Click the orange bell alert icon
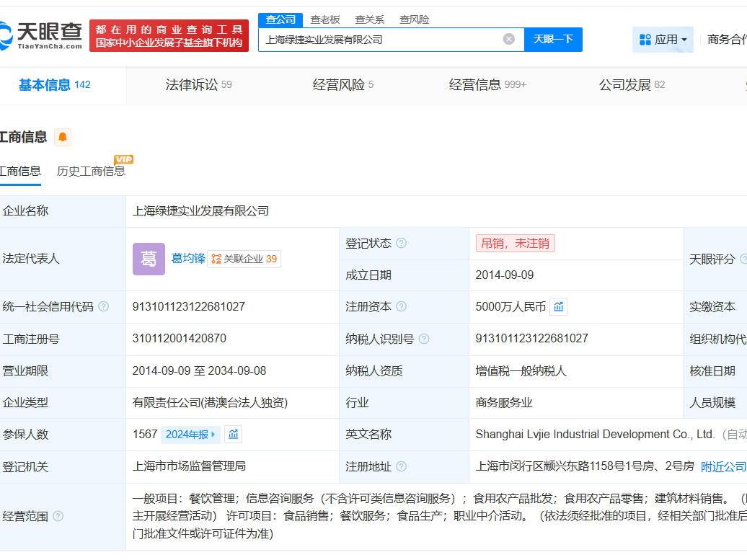The image size is (747, 560). pyautogui.click(x=63, y=137)
